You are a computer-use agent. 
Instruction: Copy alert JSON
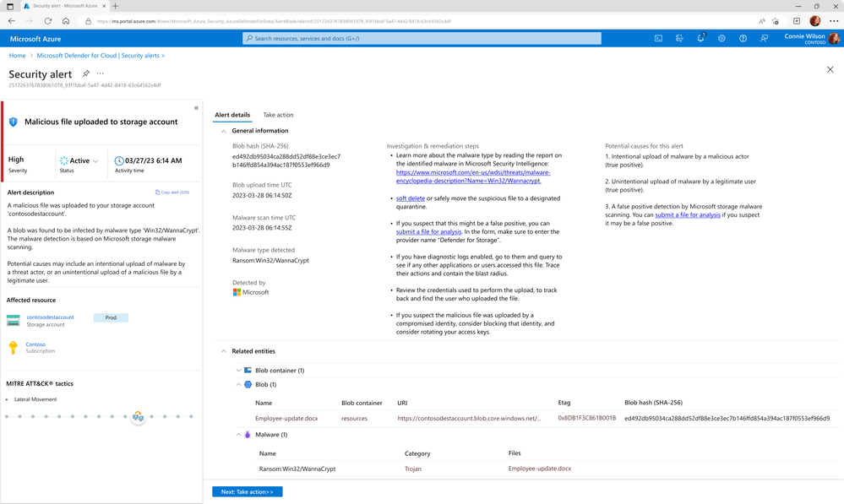click(172, 192)
